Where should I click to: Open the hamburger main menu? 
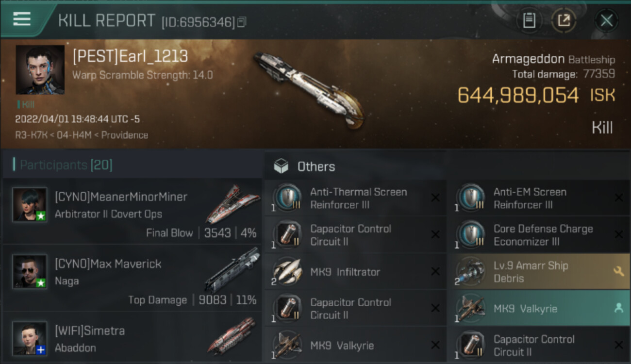tap(22, 19)
